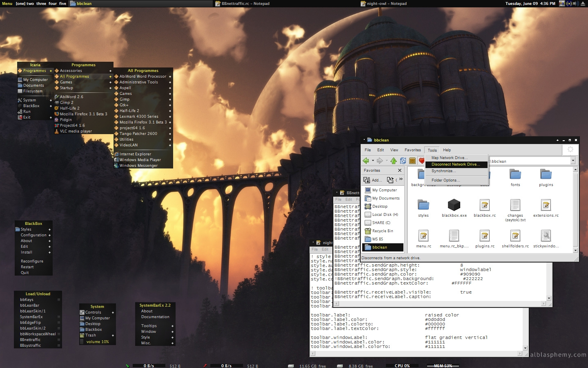
Task: Click the blue Refresh icon in Explorer
Action: (x=403, y=161)
